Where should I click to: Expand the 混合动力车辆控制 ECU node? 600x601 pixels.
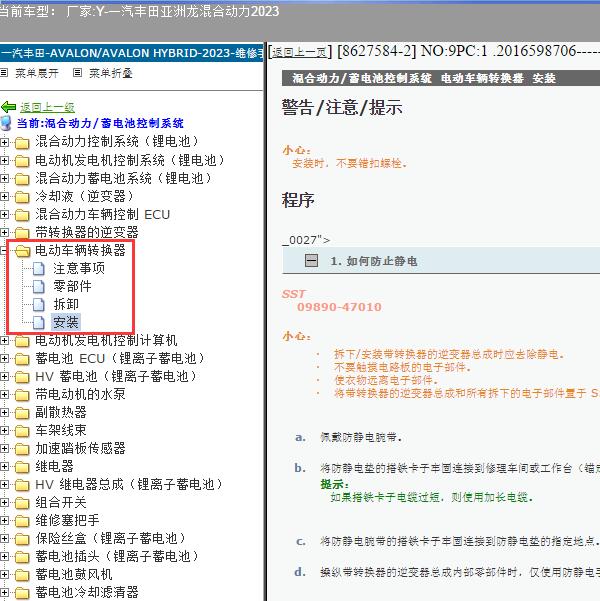(4, 215)
